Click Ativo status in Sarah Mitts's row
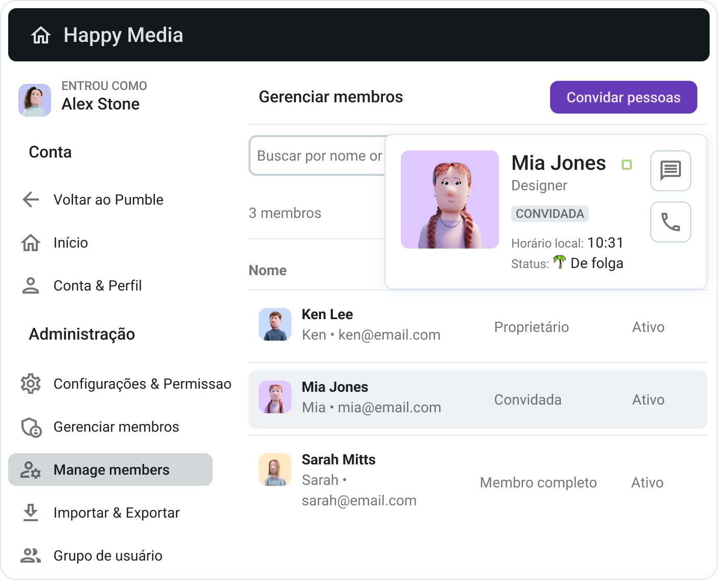 647,483
